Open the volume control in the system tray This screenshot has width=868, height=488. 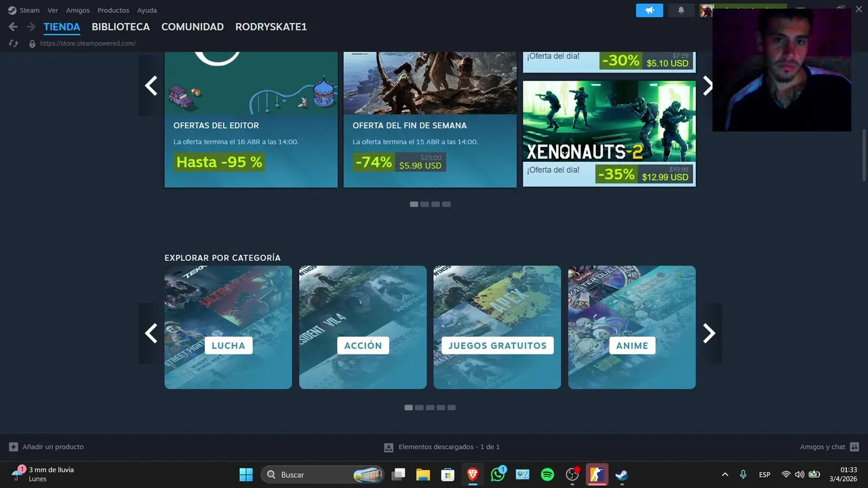tap(800, 474)
